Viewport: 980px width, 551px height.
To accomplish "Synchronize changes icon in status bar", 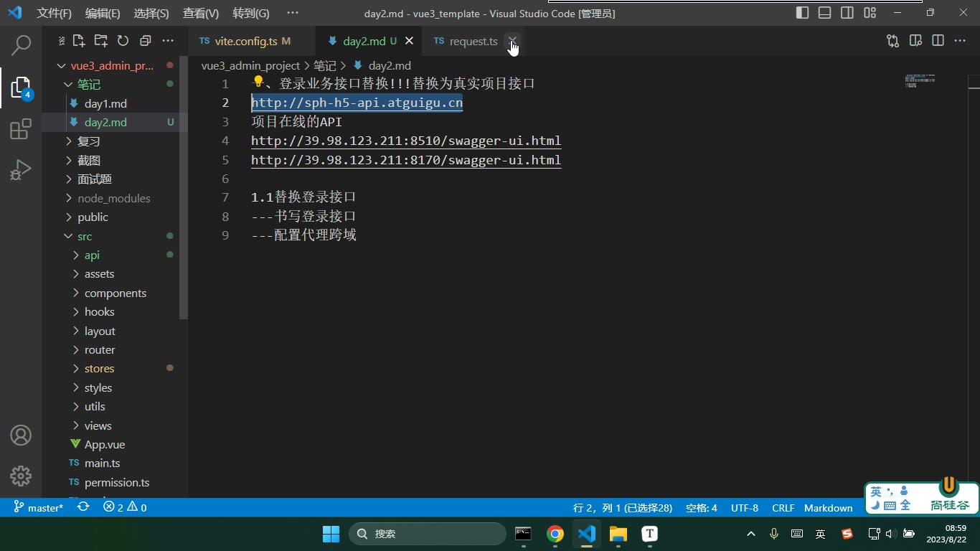I will (83, 507).
